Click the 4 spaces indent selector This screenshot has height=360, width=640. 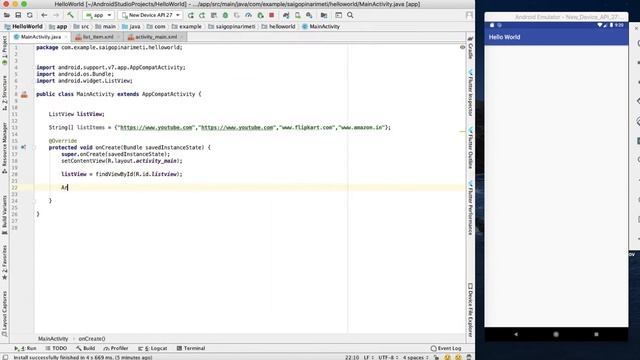pos(416,357)
